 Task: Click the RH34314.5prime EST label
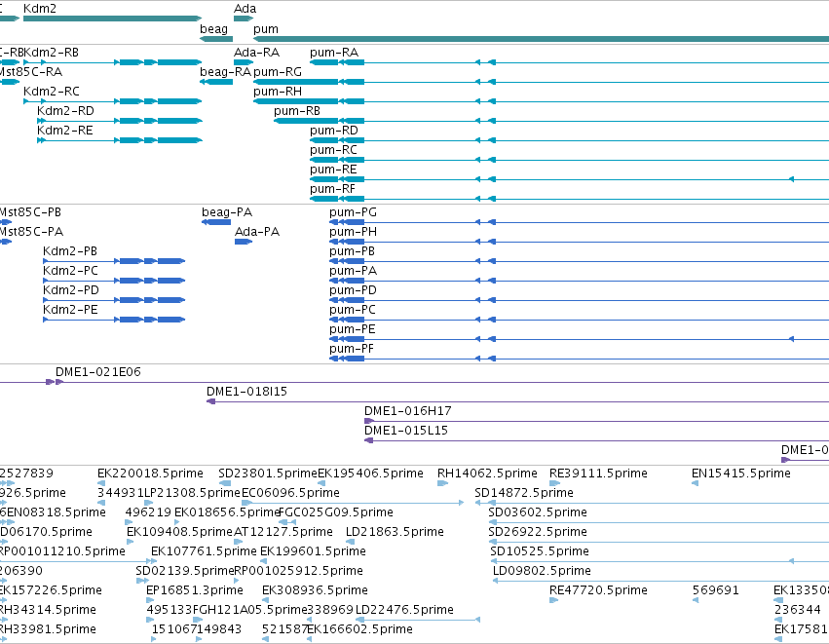[47, 610]
